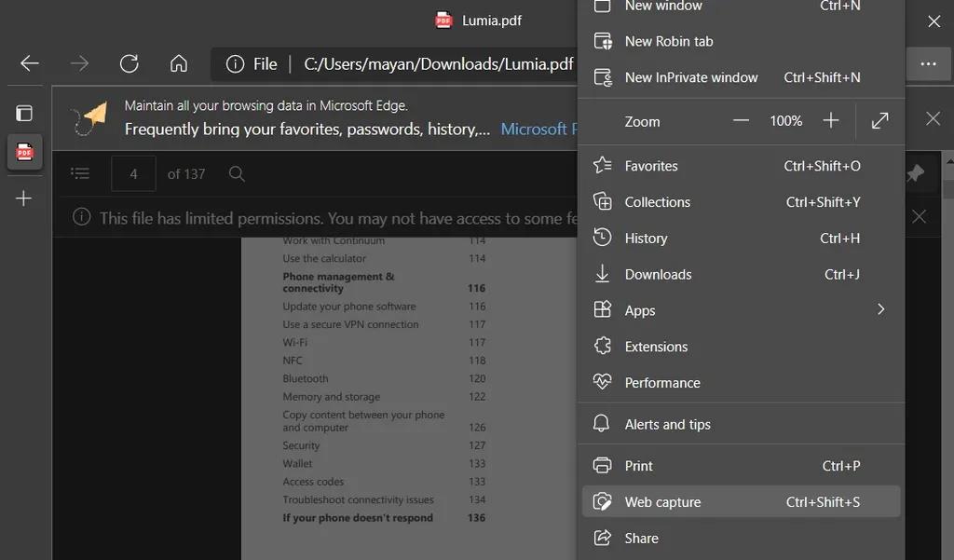Click the Downloads arrow icon
Viewport: 954px width, 560px height.
click(603, 274)
